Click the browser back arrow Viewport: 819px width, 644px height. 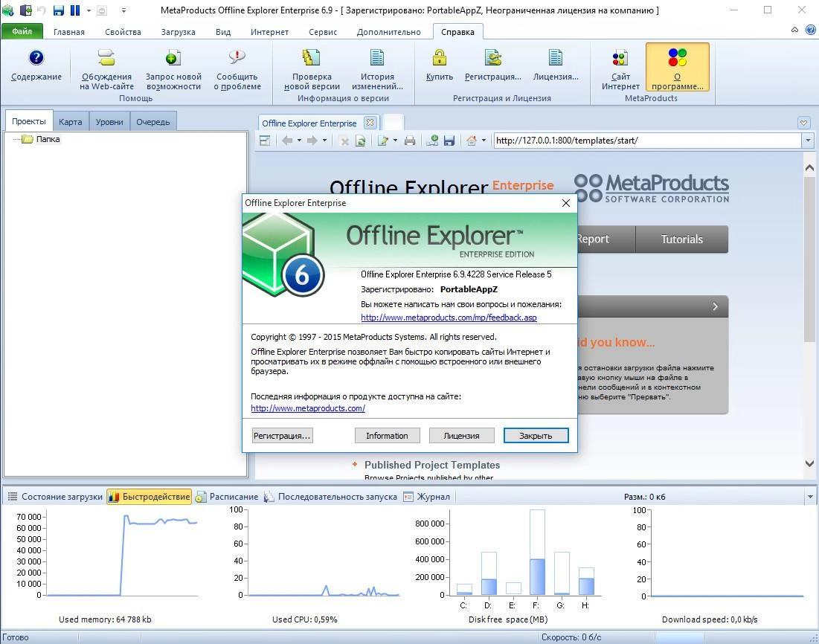point(286,141)
